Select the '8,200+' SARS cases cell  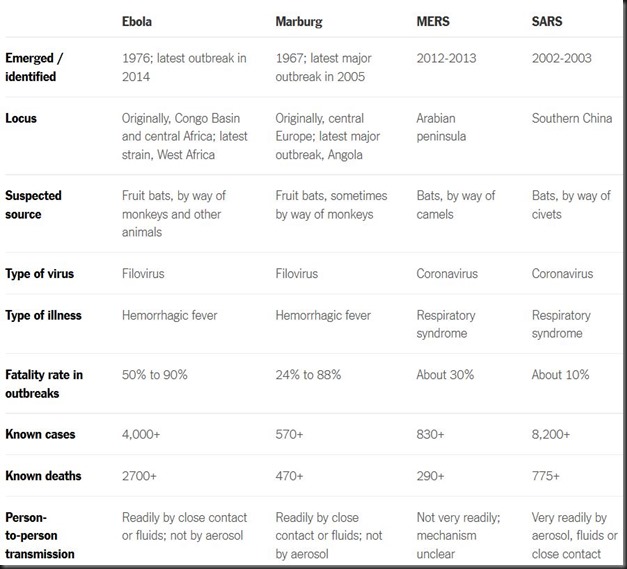pos(551,434)
